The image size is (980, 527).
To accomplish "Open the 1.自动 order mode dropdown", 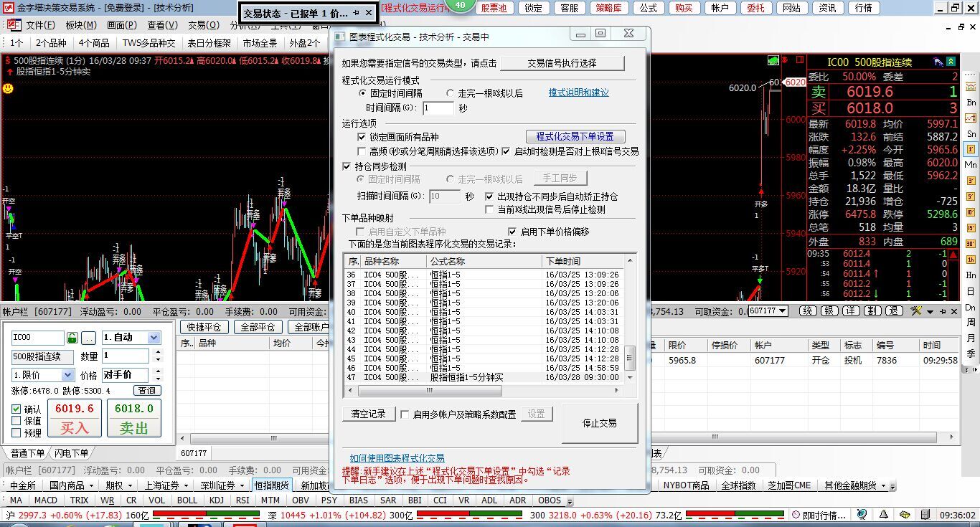I will pyautogui.click(x=131, y=338).
